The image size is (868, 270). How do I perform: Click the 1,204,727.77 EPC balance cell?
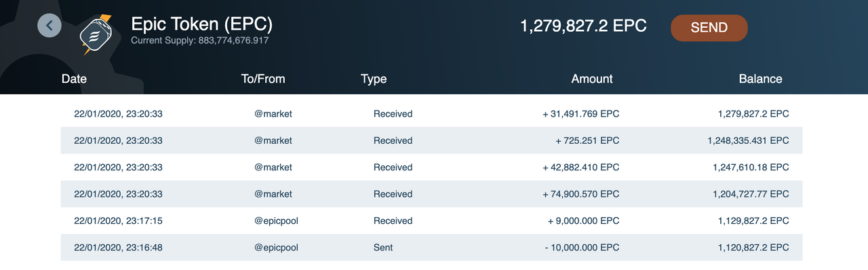751,194
